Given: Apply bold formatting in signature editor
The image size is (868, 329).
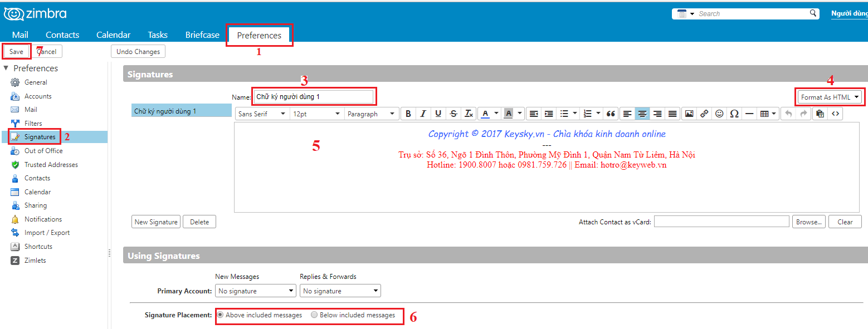Looking at the screenshot, I should pyautogui.click(x=408, y=114).
